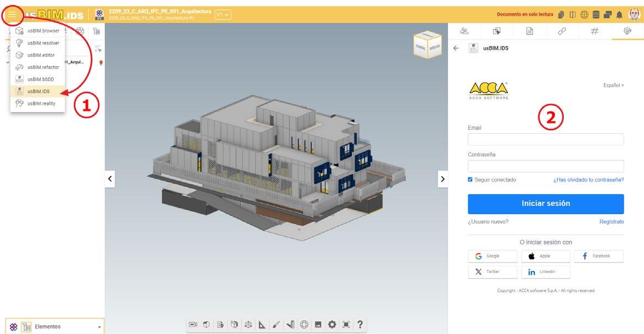Open the V1 version dropdown
The height and width of the screenshot is (334, 644).
coord(223,15)
